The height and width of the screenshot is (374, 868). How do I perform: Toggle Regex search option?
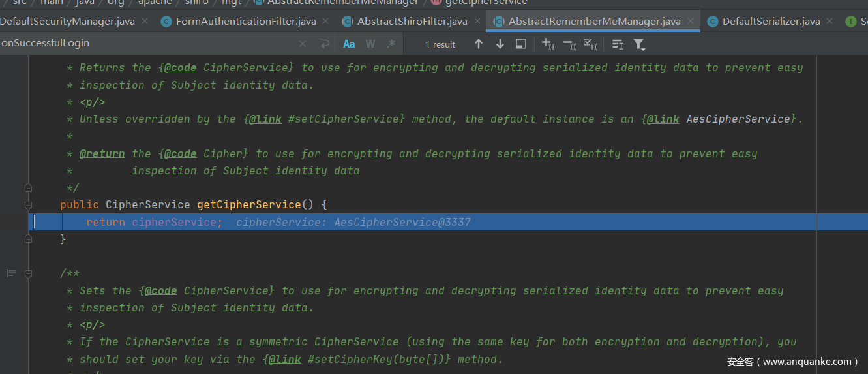pyautogui.click(x=391, y=44)
